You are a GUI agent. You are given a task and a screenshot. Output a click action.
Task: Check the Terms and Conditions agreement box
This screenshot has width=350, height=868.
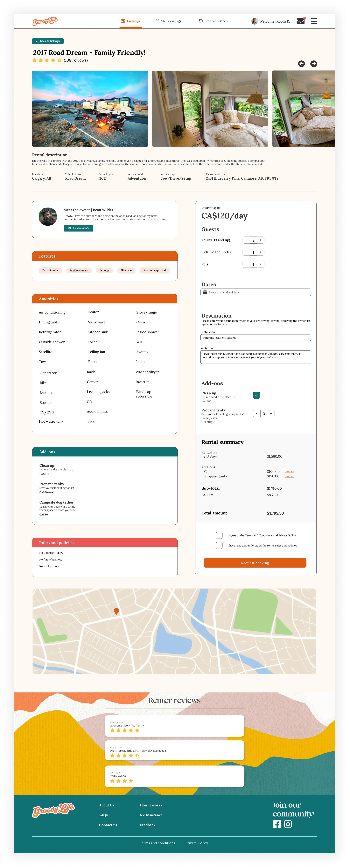tap(219, 535)
